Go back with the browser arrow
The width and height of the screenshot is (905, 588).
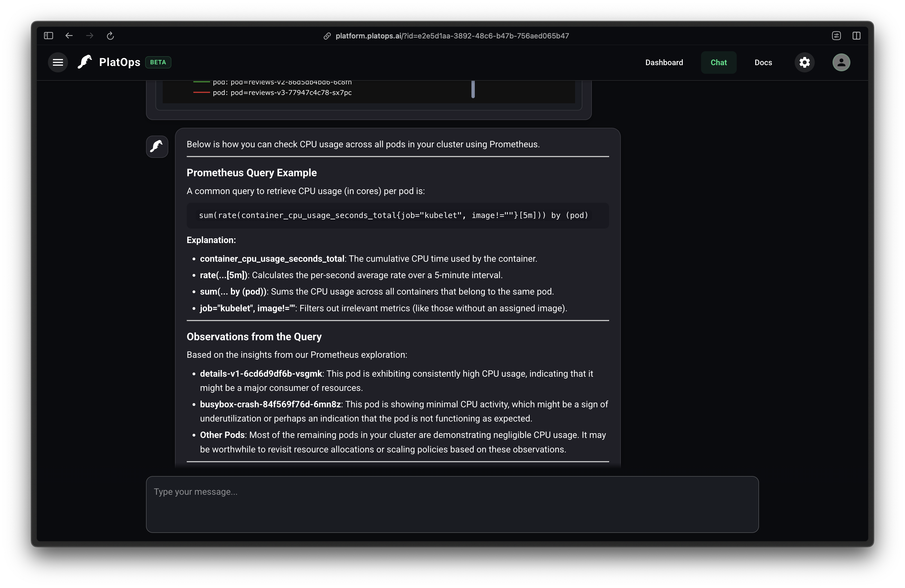pos(69,36)
